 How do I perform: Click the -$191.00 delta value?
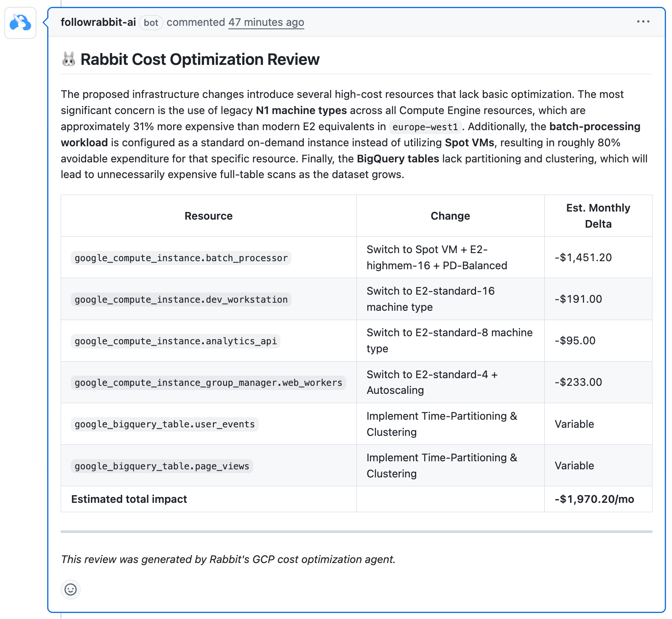tap(578, 299)
